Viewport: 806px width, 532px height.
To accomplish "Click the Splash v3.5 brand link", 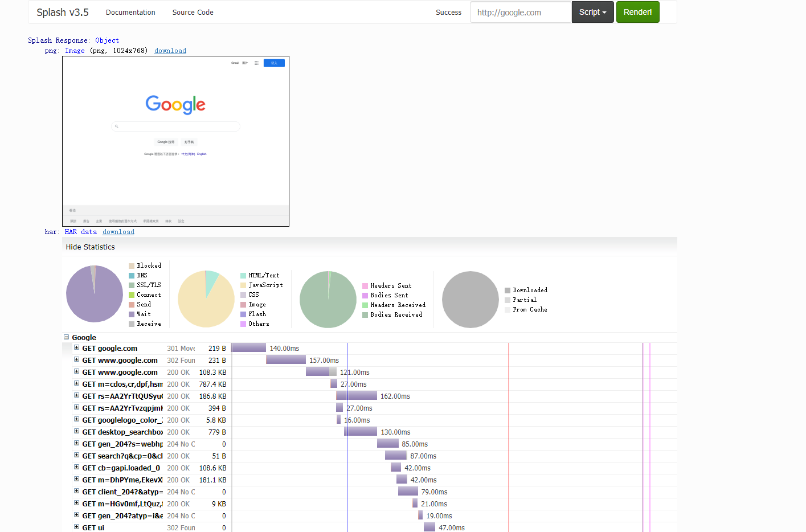I will click(63, 12).
